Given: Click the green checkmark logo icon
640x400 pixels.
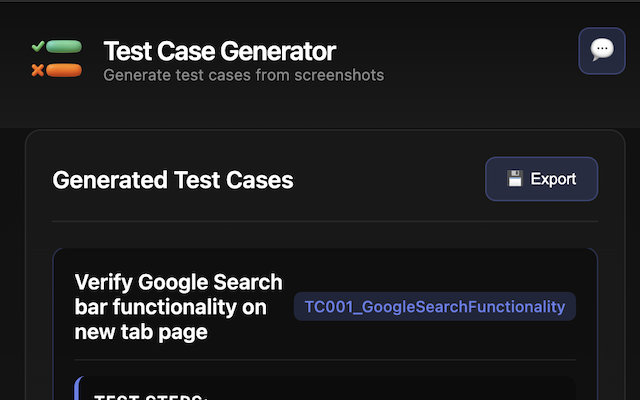Looking at the screenshot, I should click(38, 46).
